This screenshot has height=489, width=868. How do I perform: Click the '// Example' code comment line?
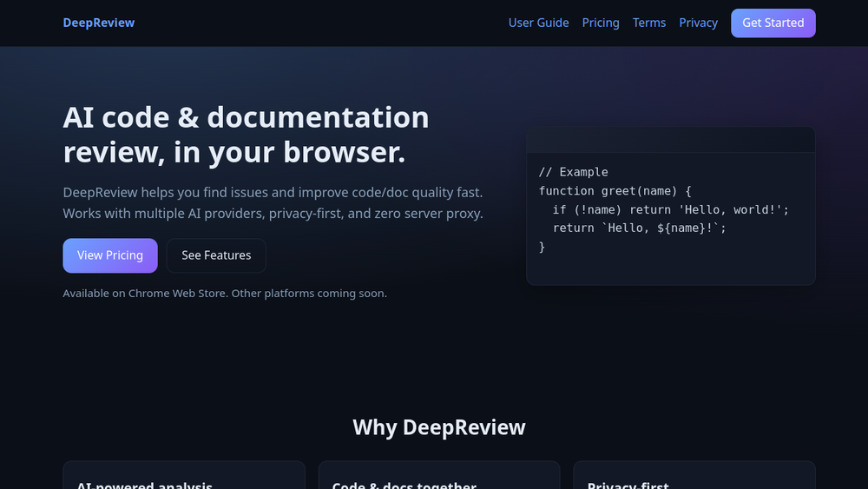point(574,172)
